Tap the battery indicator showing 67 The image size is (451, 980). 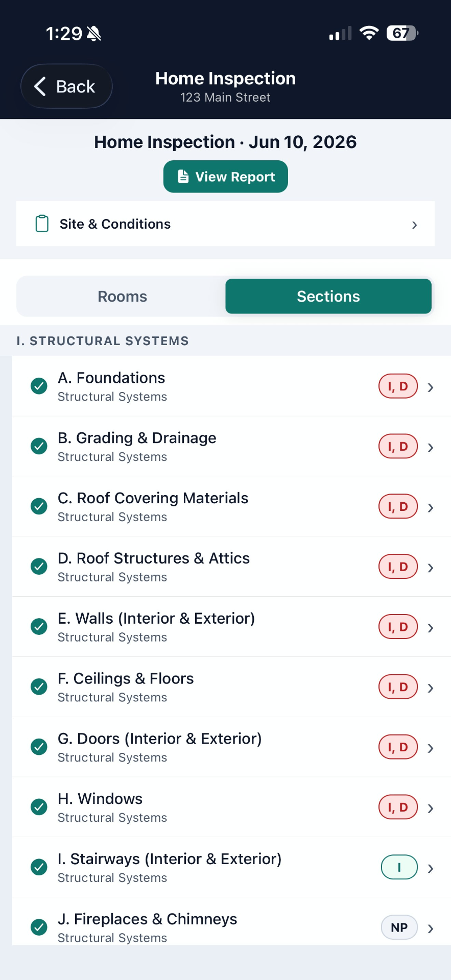tap(402, 33)
